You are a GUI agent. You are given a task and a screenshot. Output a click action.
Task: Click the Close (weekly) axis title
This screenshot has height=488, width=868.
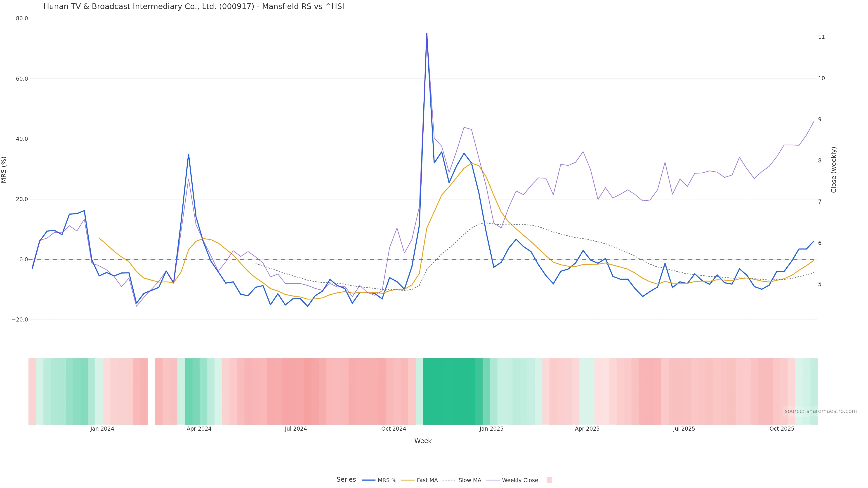pyautogui.click(x=834, y=169)
